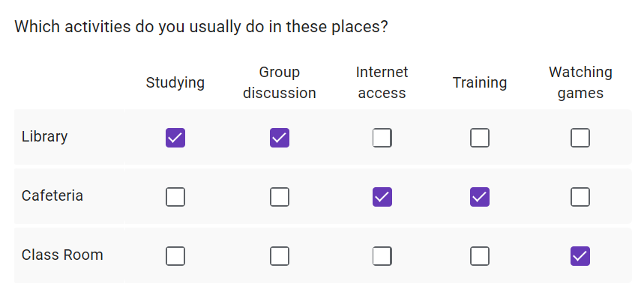This screenshot has height=307, width=644.
Task: Uncheck Watching games for Class Room
Action: pos(580,256)
